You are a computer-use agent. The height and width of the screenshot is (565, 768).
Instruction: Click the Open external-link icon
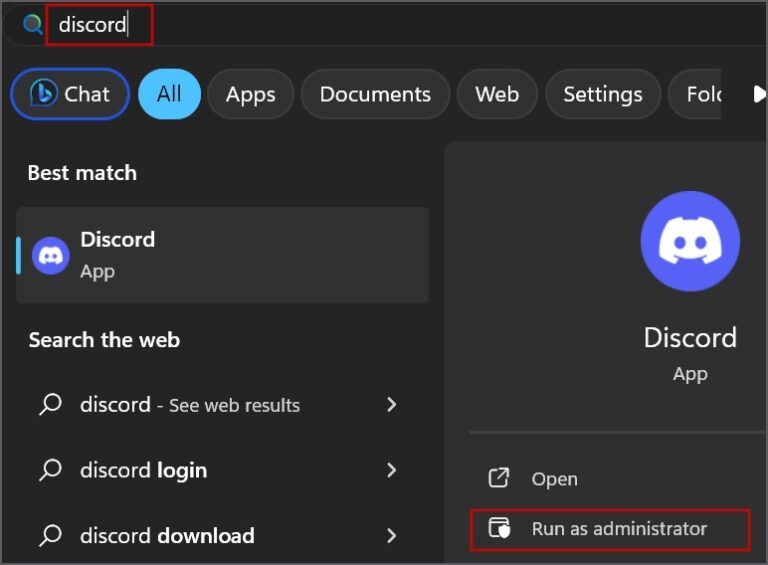(499, 478)
